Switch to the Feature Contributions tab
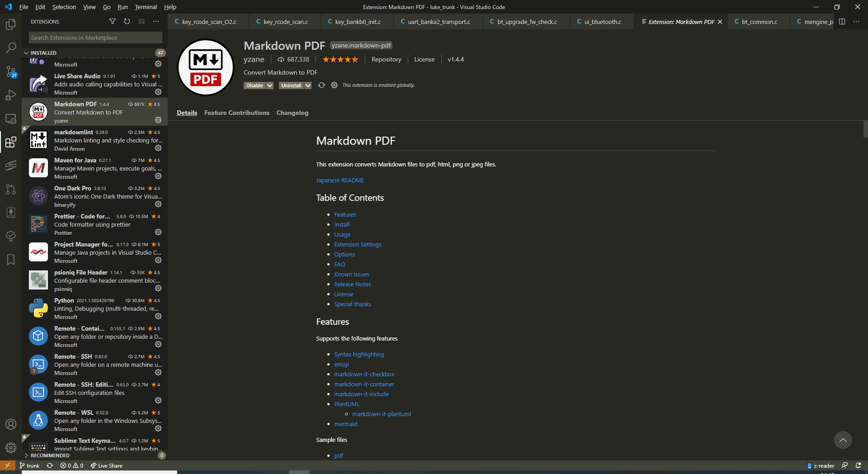 click(x=236, y=113)
